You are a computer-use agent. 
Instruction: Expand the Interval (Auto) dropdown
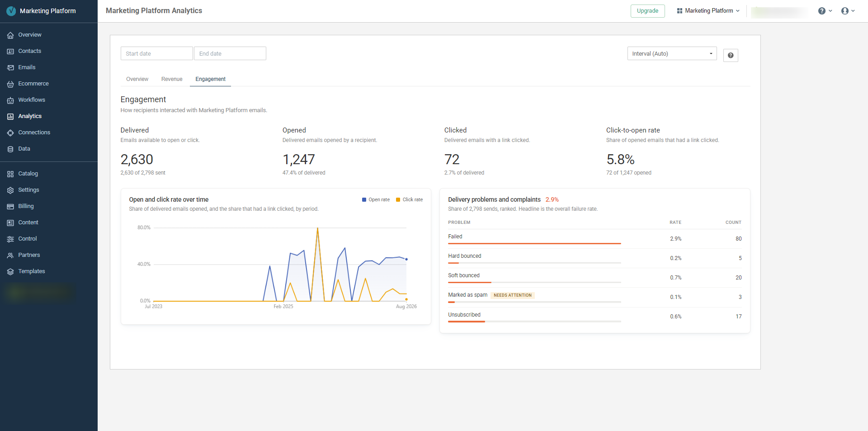click(672, 53)
